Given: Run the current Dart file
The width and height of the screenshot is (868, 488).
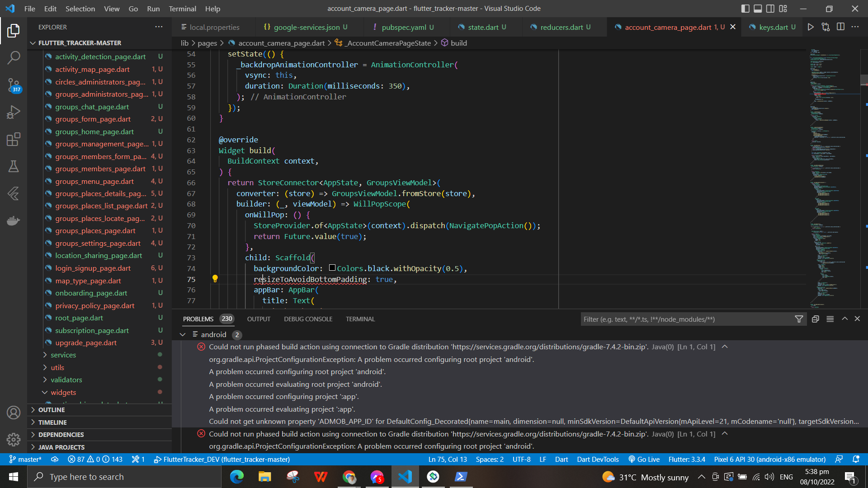Looking at the screenshot, I should [811, 27].
